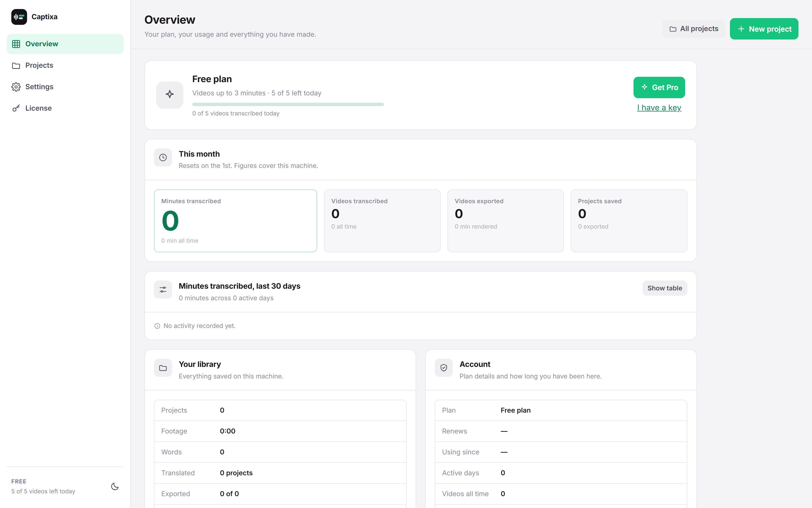Click the Your library folder icon
812x508 pixels.
163,368
